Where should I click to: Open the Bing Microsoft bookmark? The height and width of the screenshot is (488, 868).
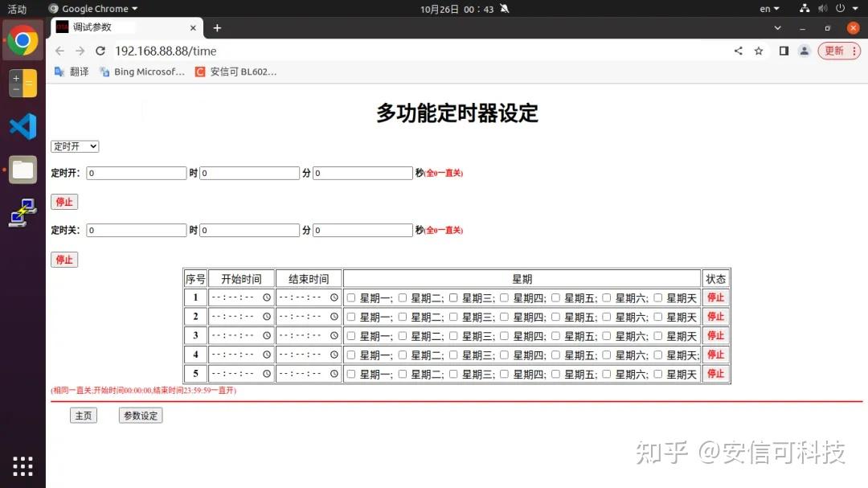pyautogui.click(x=141, y=72)
